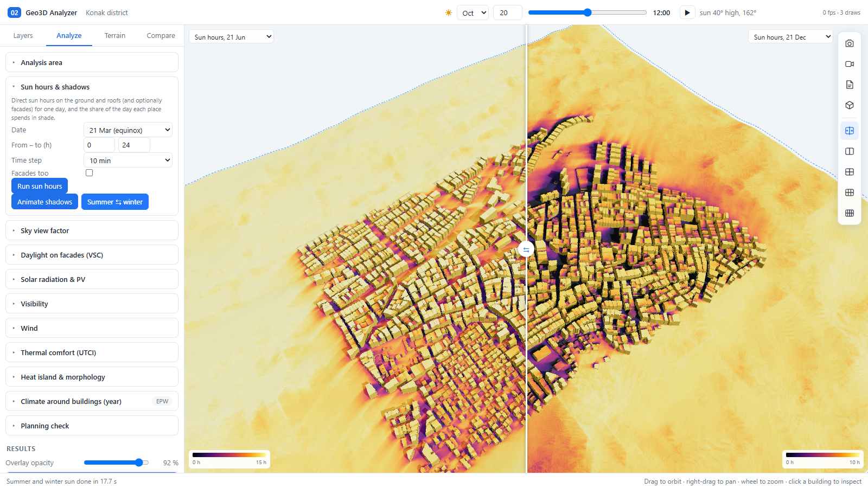The width and height of the screenshot is (868, 488).
Task: Expand Thermal comfort (UTCI) section
Action: pos(92,352)
